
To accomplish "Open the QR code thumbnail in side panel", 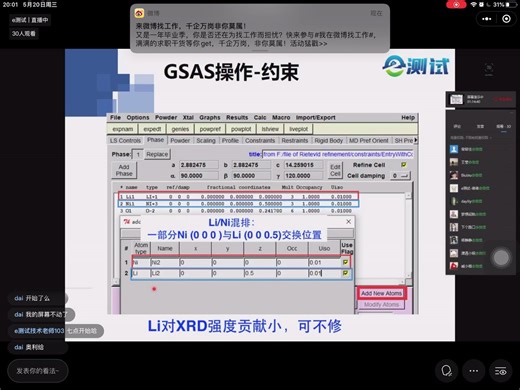I will click(x=456, y=99).
